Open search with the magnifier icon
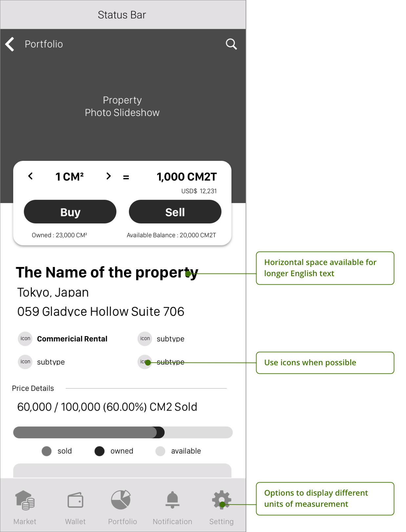406x532 pixels. coord(231,44)
